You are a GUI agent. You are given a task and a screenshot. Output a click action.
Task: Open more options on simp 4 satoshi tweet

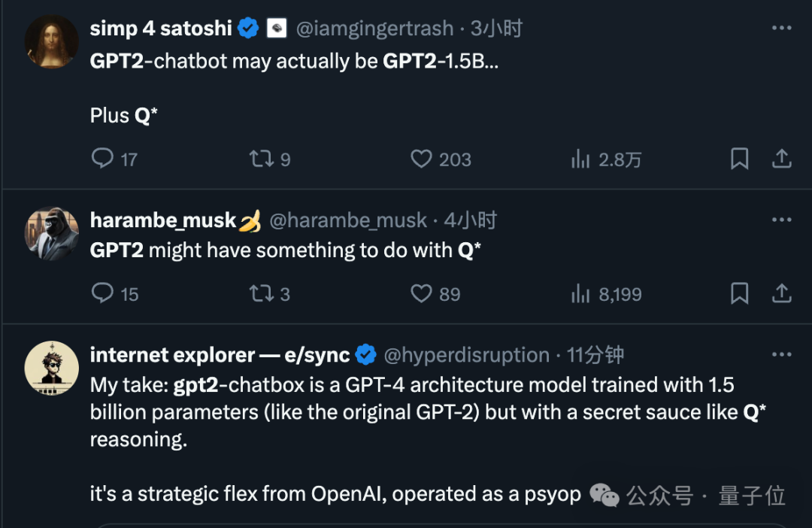point(781,29)
